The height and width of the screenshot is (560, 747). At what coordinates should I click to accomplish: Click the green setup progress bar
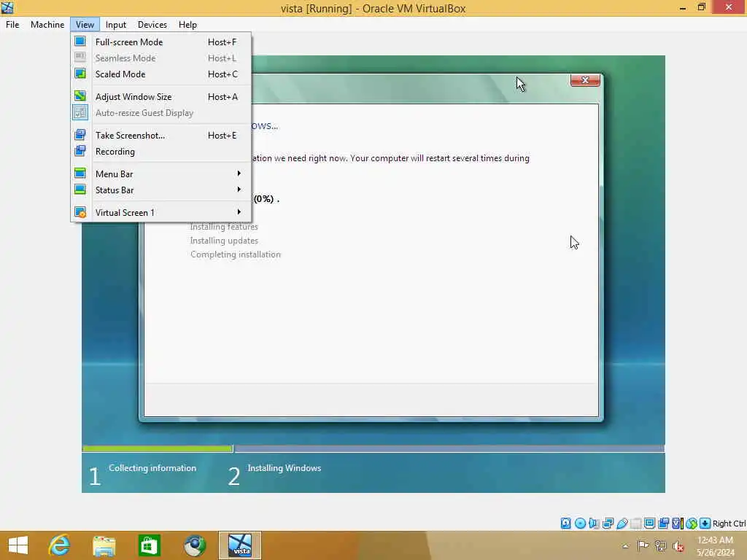tap(158, 448)
